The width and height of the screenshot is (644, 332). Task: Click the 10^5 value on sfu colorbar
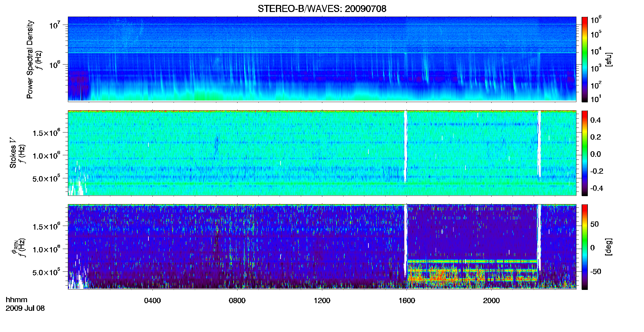click(596, 34)
